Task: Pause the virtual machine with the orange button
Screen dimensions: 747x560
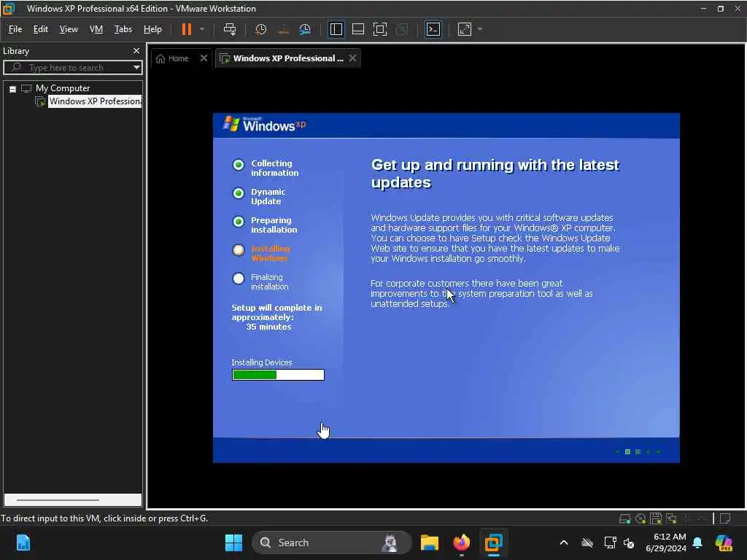Action: pyautogui.click(x=187, y=29)
